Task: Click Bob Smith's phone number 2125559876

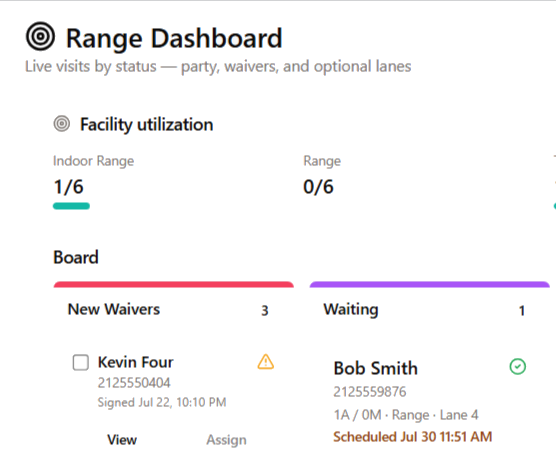Action: (370, 392)
